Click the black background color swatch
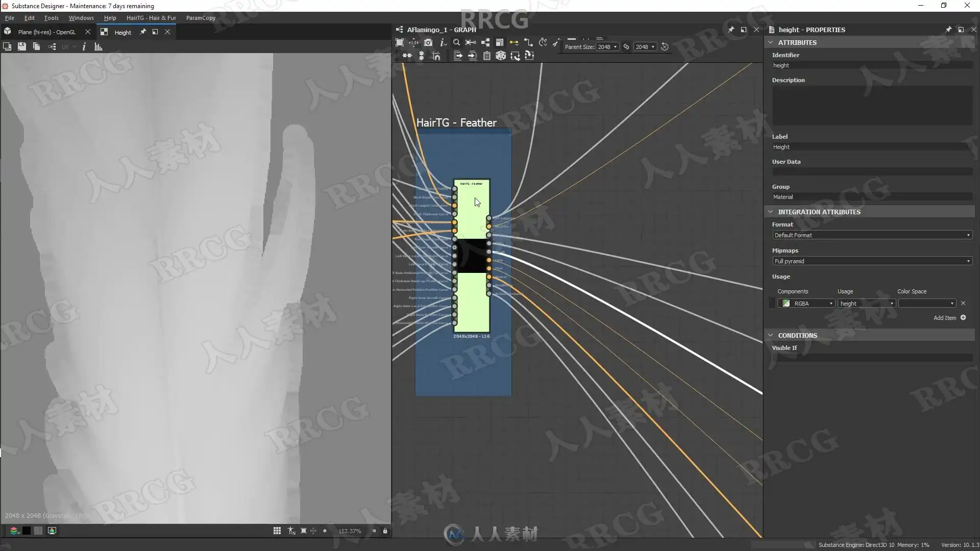This screenshot has width=980, height=551. [26, 531]
